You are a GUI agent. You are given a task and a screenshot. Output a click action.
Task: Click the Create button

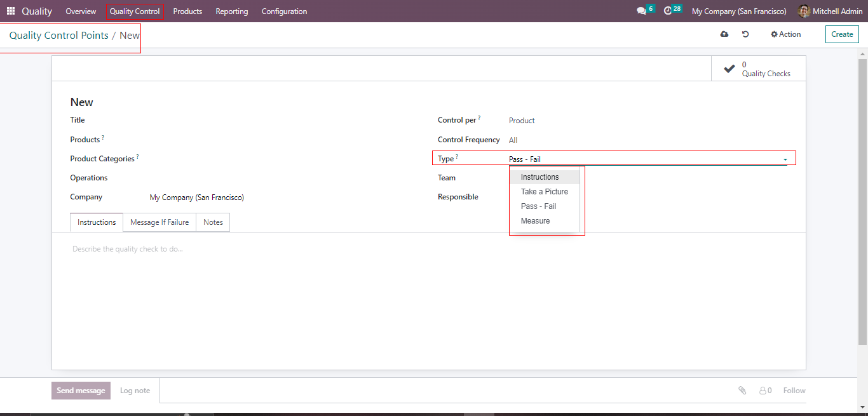pyautogui.click(x=841, y=34)
